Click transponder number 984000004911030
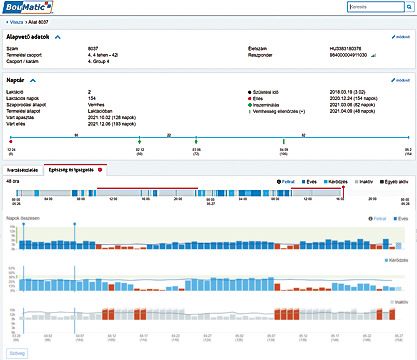417x360 pixels. pyautogui.click(x=348, y=55)
